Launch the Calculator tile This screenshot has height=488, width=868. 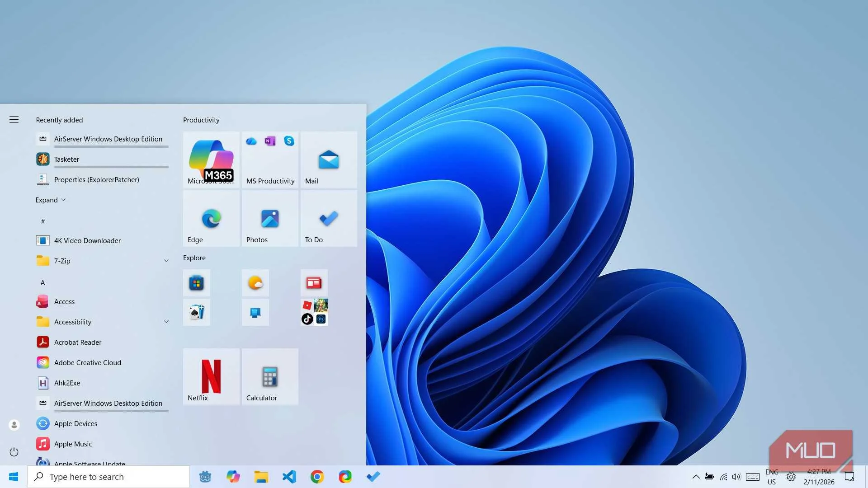point(269,376)
